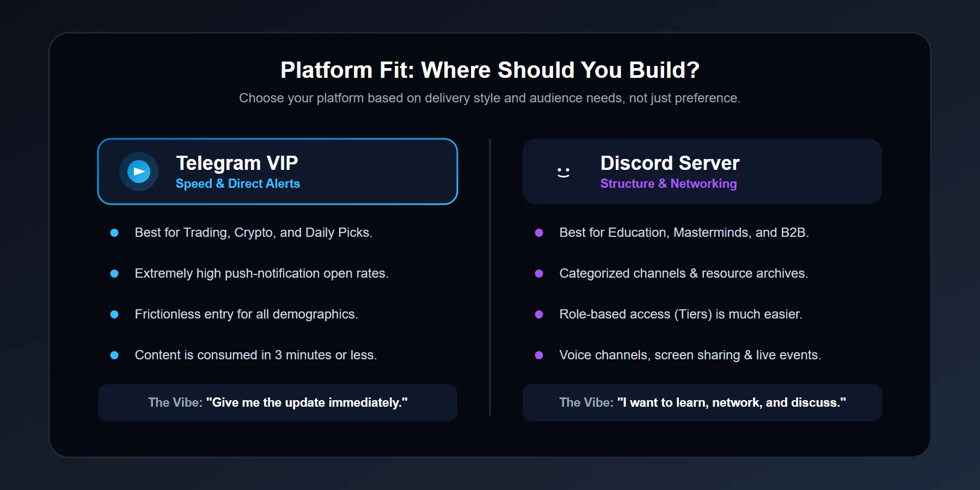
Task: Click the bullet beside 'Best for Education, Masterminds'
Action: 540,232
